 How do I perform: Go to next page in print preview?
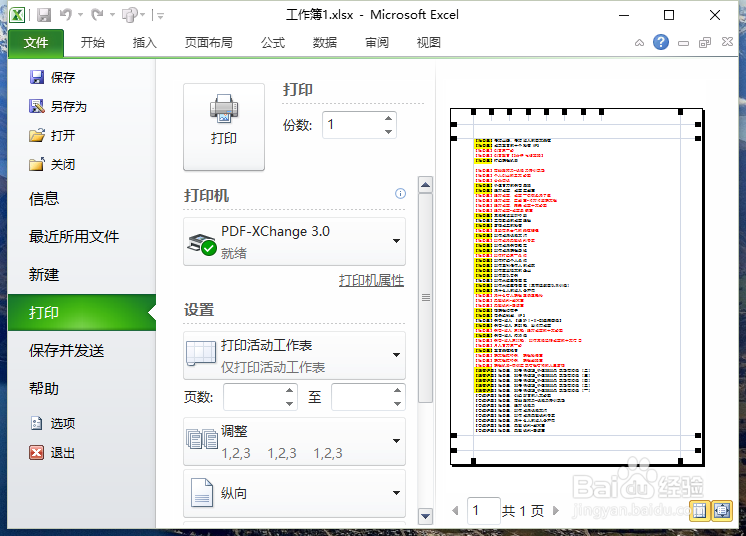556,511
